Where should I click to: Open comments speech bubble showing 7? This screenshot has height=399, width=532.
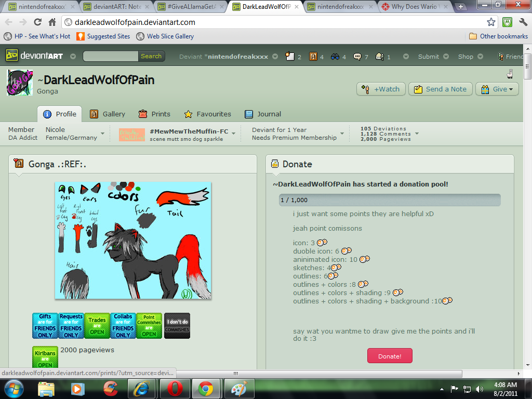point(357,57)
